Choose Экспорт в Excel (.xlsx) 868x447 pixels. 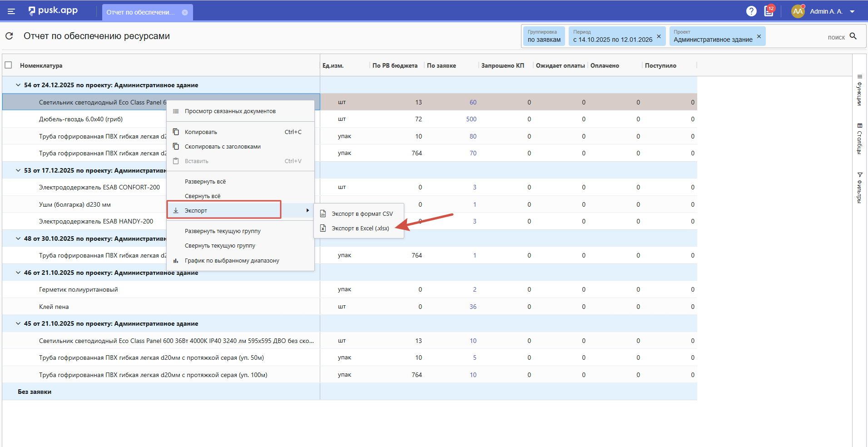360,228
